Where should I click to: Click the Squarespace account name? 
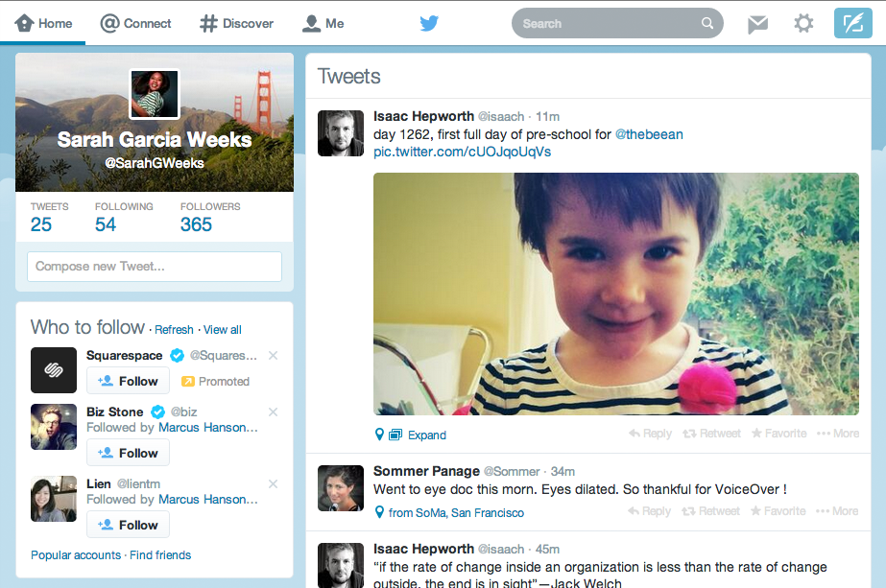click(x=125, y=355)
